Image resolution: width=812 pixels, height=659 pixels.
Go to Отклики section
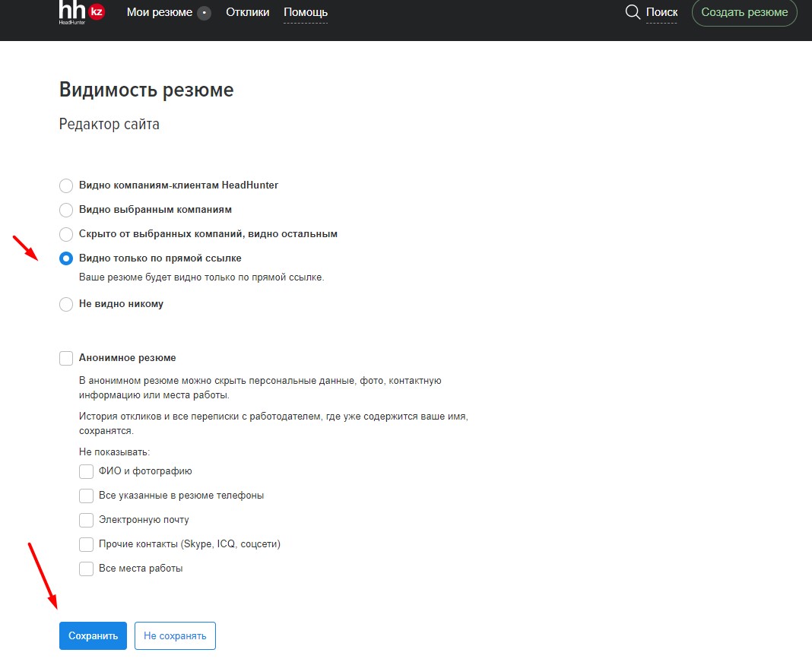tap(248, 13)
